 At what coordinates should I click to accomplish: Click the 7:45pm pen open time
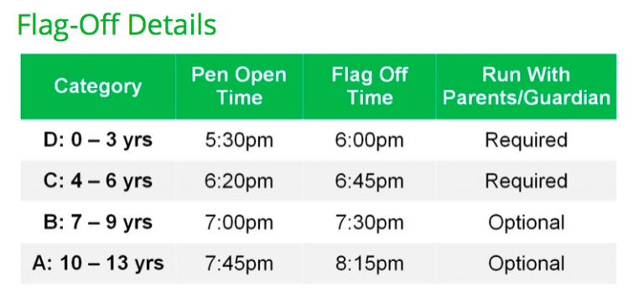tap(239, 264)
